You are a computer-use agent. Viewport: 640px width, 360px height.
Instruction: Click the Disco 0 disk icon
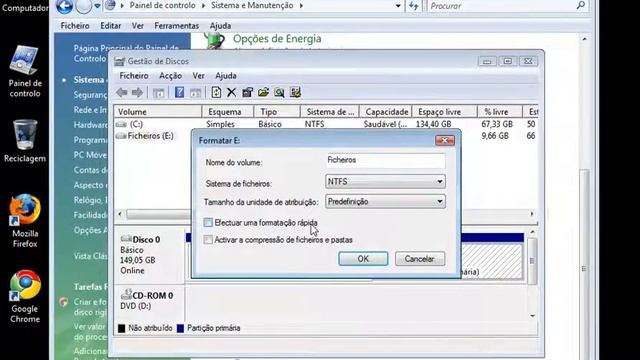point(126,239)
